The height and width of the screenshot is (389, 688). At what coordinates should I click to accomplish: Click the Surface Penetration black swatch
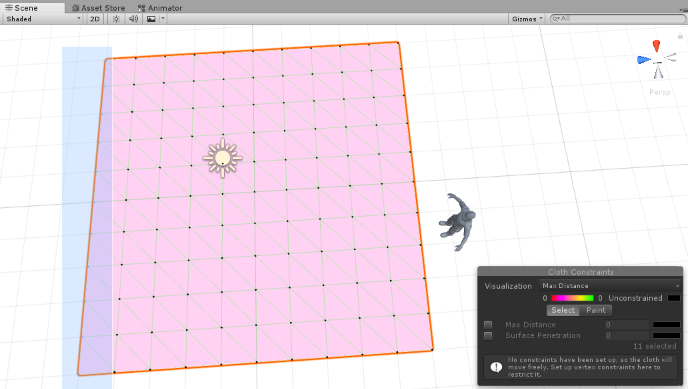[666, 335]
